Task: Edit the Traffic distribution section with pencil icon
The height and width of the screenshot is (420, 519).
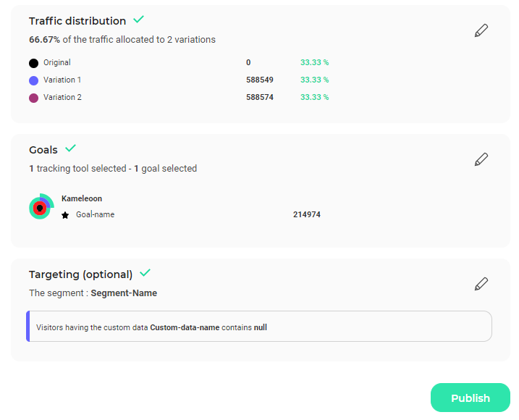Action: pyautogui.click(x=481, y=30)
